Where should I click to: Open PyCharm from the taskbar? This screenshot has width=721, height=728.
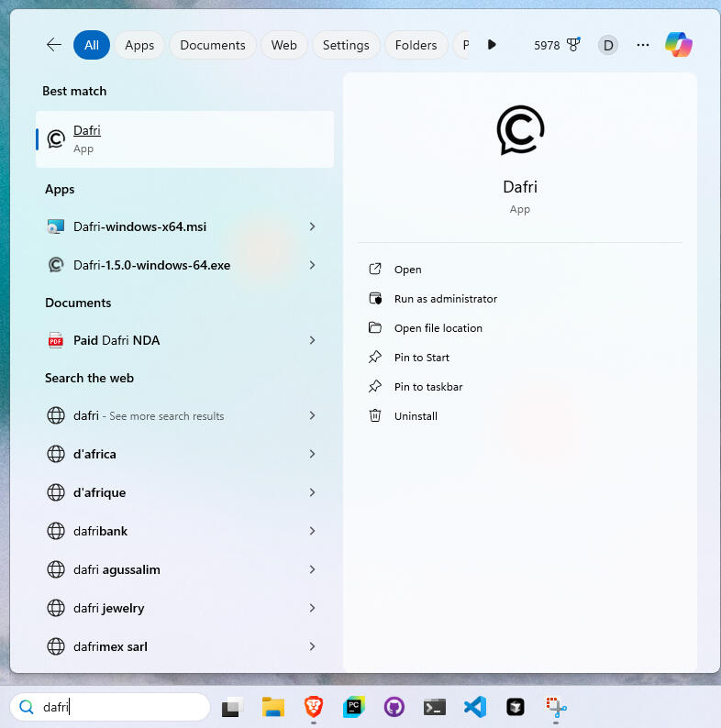click(x=354, y=707)
